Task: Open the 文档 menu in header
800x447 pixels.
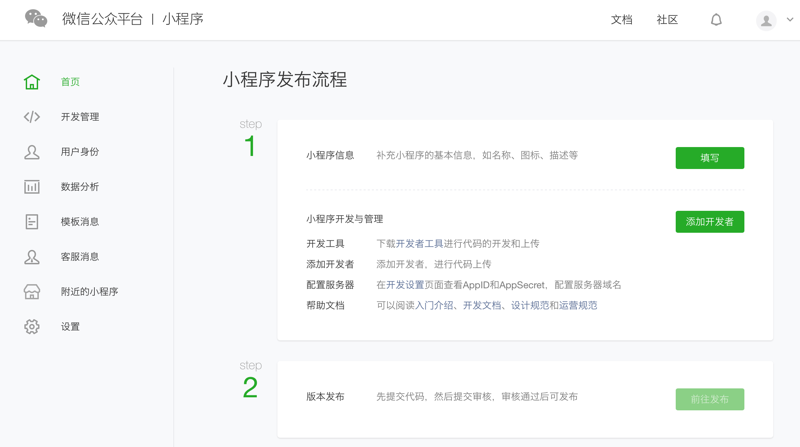Action: click(622, 20)
